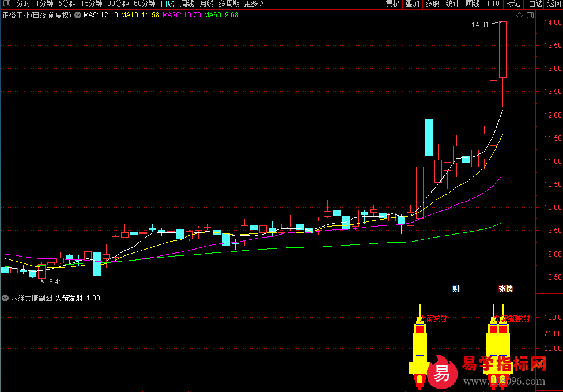Open the 多股 multi-stock view

click(432, 4)
